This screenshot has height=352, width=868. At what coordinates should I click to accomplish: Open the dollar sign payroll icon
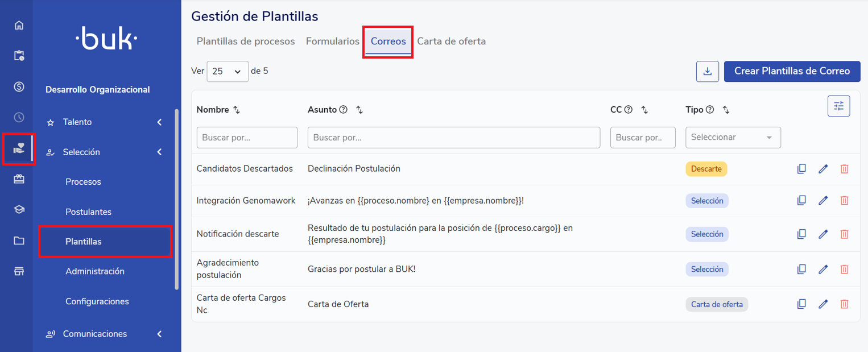coord(19,86)
